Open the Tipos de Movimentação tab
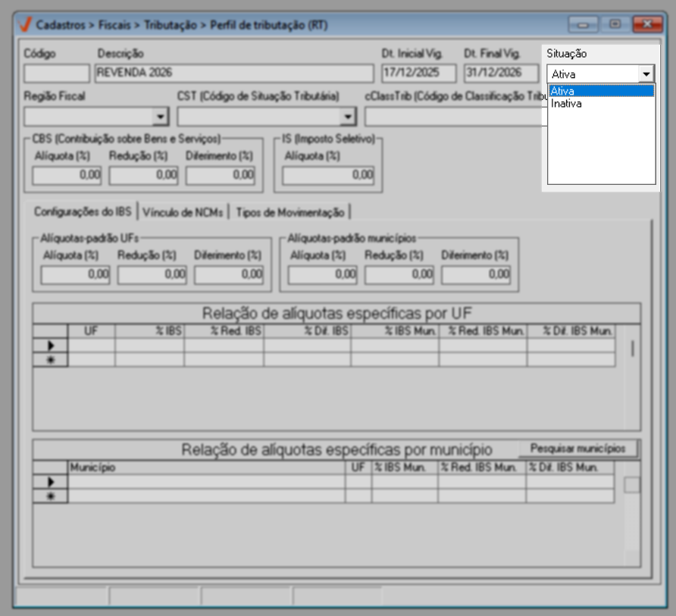Screen dimensions: 676x616 pos(290,212)
